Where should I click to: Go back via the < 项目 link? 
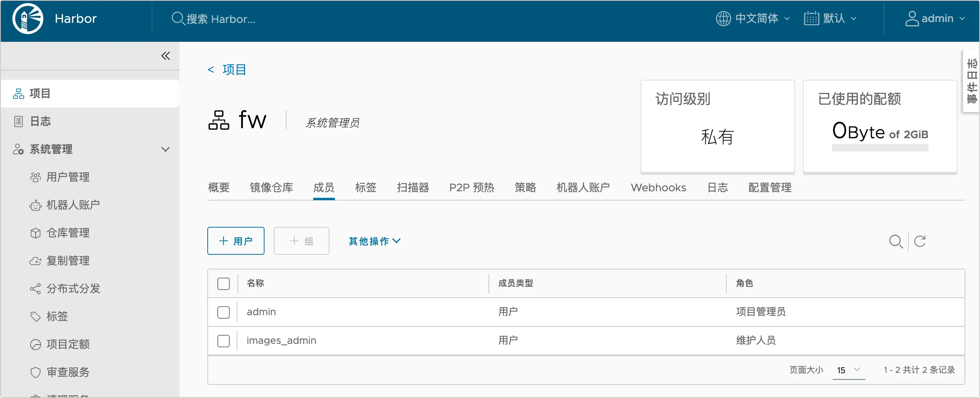227,70
